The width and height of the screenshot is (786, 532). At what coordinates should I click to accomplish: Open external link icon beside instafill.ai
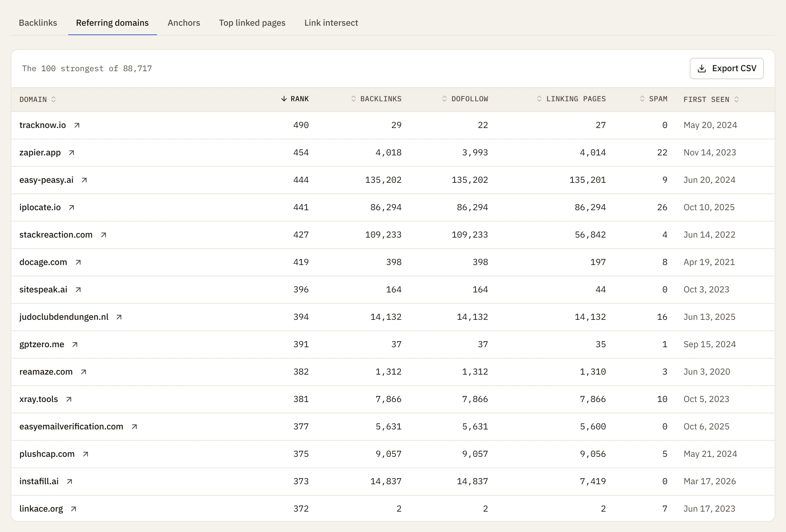pos(70,481)
